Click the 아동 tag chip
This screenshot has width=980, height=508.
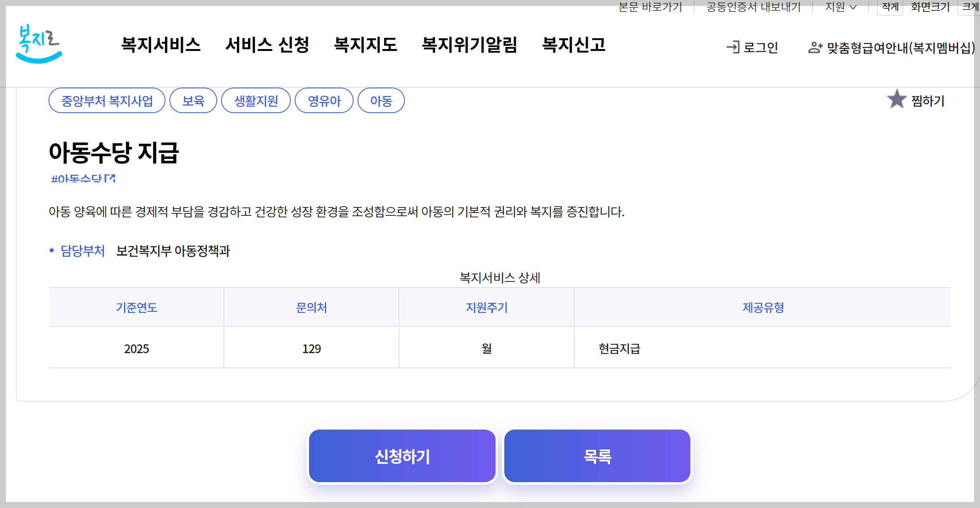(x=381, y=101)
